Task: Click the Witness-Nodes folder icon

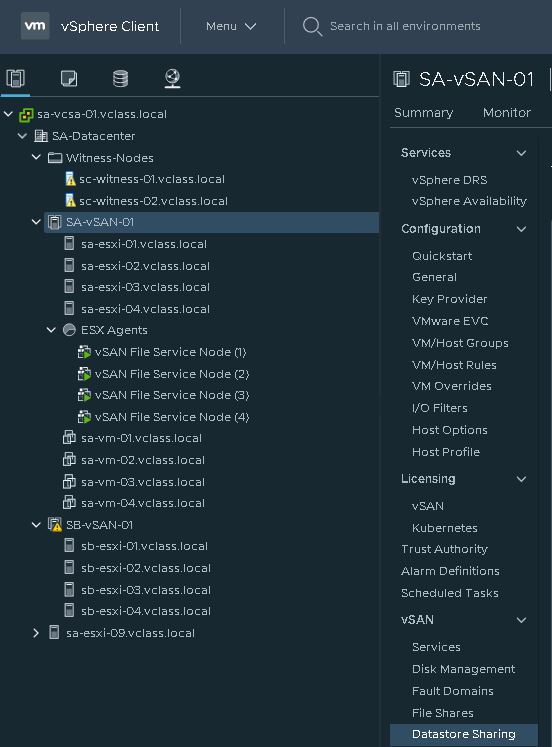Action: click(x=55, y=158)
